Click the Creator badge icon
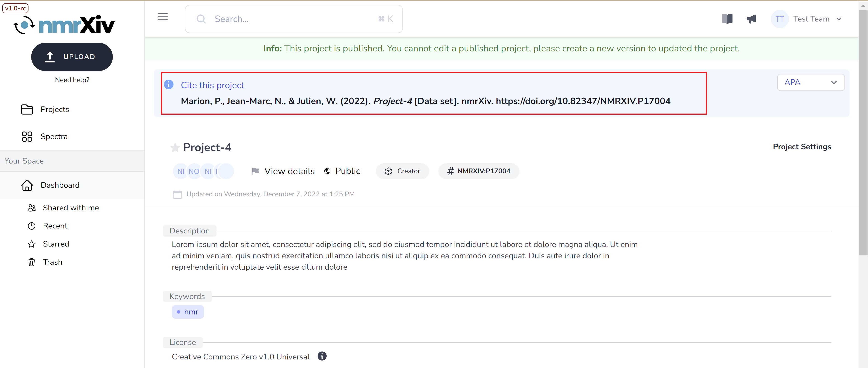This screenshot has height=368, width=868. click(x=388, y=171)
